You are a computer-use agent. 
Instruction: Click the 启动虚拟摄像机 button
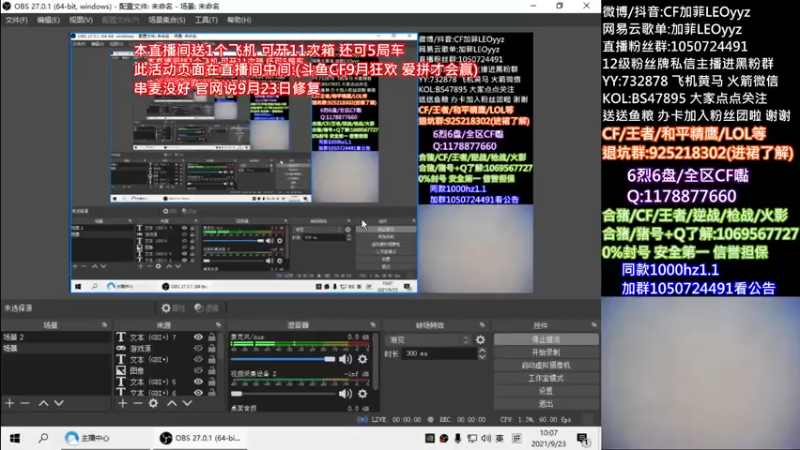[x=546, y=365]
